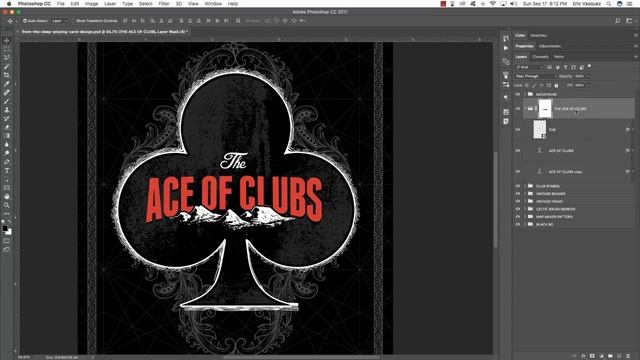
Task: Switch to the Swatches tab
Action: (538, 36)
